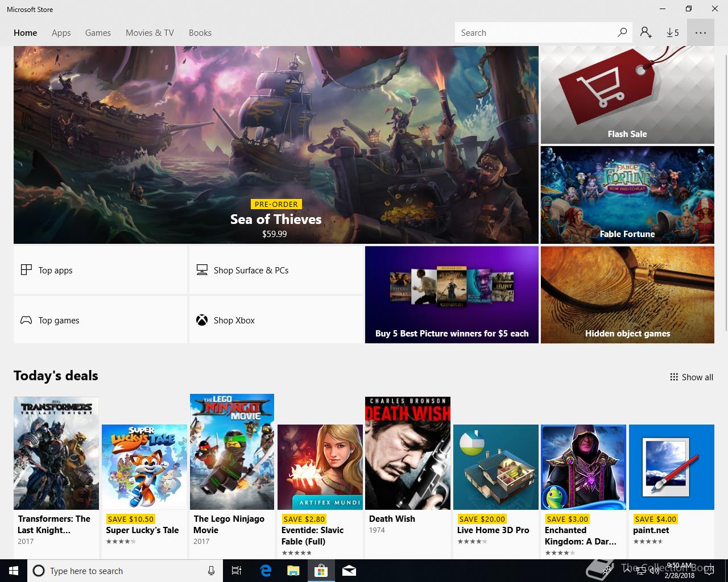This screenshot has height=582, width=728.
Task: Click the Super Lucky's Tale title
Action: (142, 530)
